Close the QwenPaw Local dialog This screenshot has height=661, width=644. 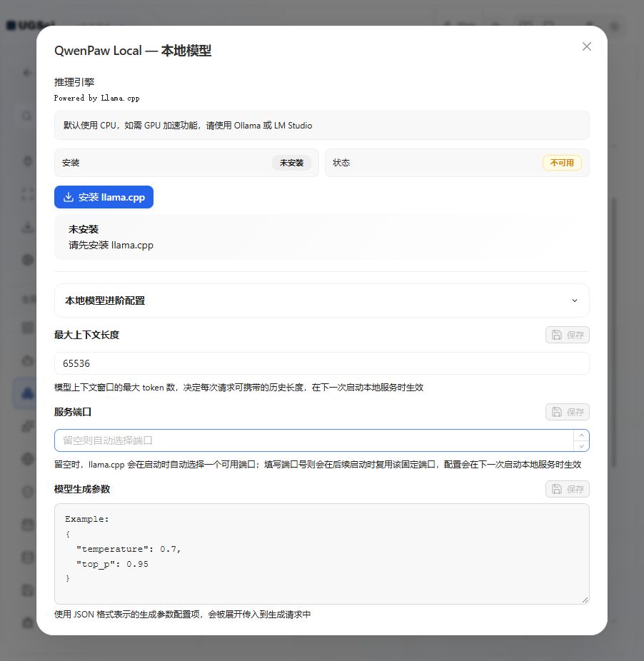click(x=587, y=46)
